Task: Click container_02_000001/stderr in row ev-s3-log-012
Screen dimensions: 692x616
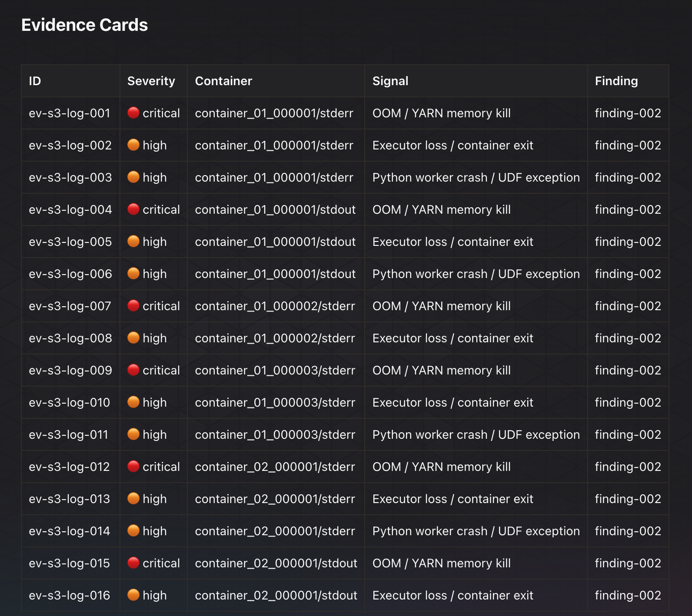Action: coord(275,467)
